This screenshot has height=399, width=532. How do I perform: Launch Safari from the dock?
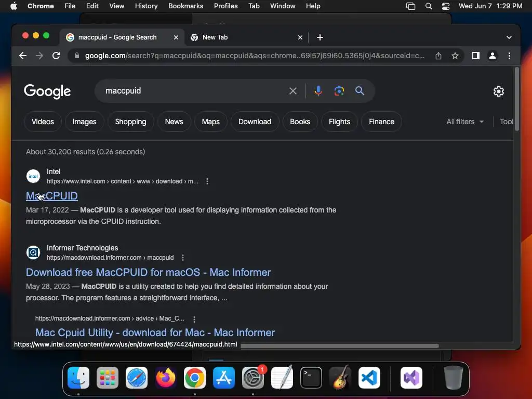pos(137,378)
